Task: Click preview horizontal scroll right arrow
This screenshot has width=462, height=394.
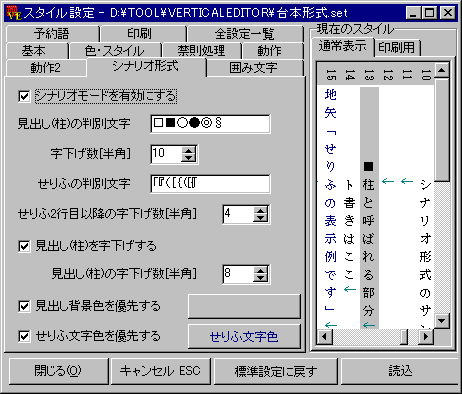Action: click(426, 337)
